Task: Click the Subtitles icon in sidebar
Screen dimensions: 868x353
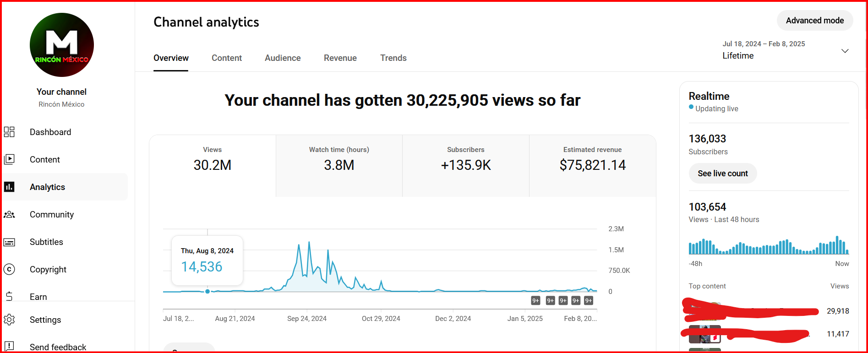Action: click(9, 242)
